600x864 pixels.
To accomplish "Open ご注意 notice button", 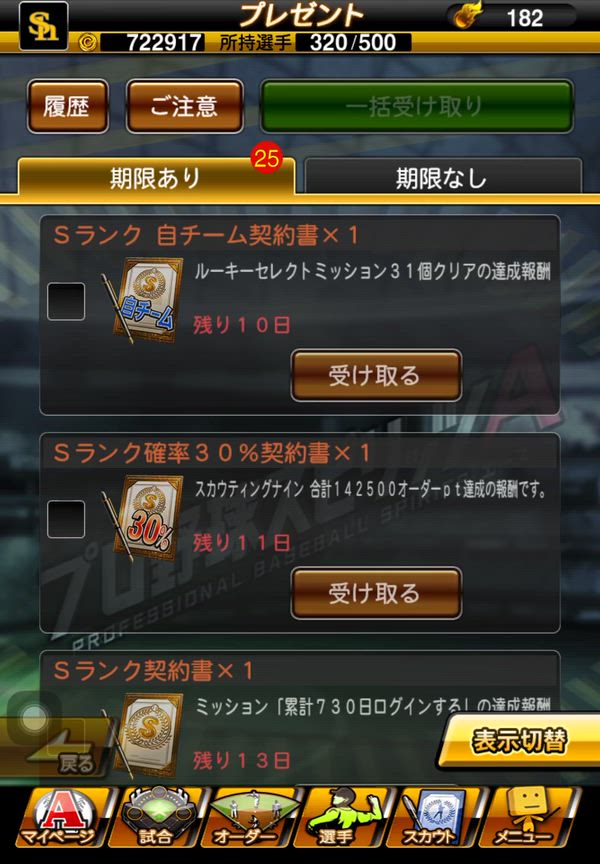I will pos(185,106).
